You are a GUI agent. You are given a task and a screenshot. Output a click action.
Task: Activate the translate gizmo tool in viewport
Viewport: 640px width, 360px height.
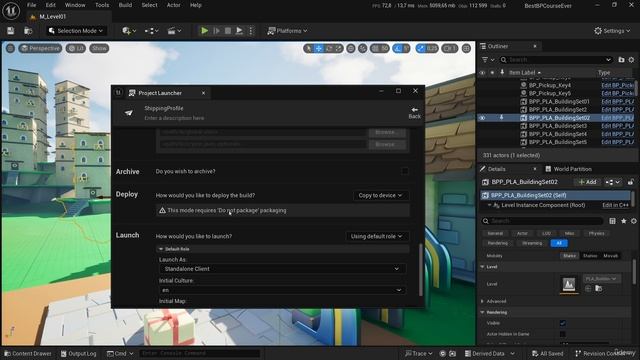click(x=319, y=49)
